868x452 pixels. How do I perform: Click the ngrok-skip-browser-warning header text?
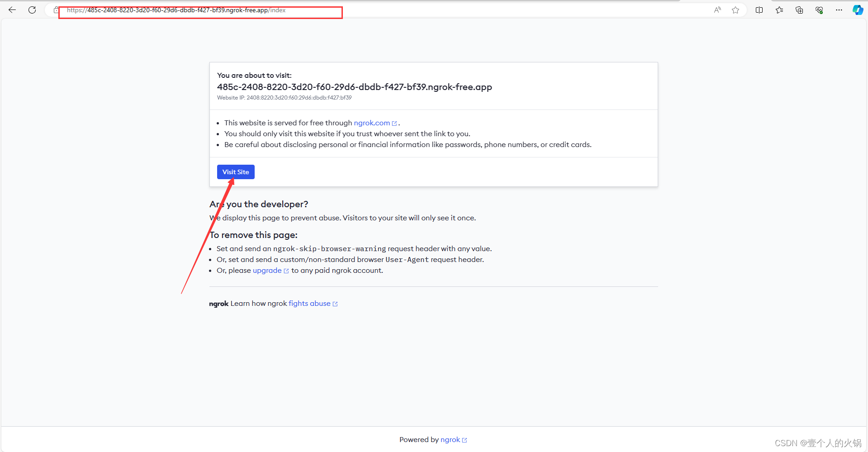click(x=329, y=249)
